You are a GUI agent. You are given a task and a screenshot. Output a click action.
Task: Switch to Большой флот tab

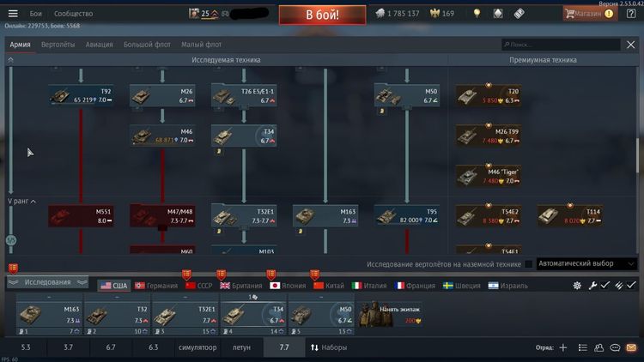click(x=147, y=45)
